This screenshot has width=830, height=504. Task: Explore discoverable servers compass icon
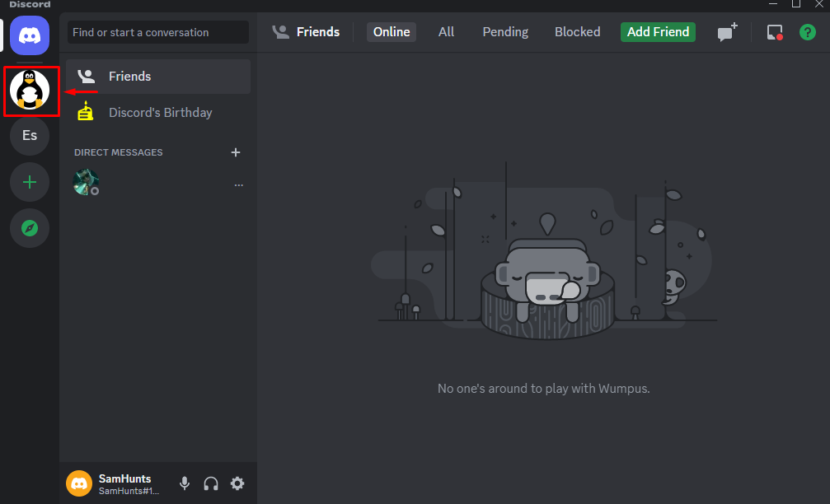(30, 228)
